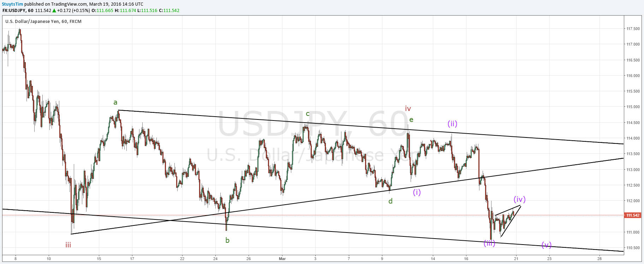Click the 113.500 price axis label
Image resolution: width=644 pixels, height=264 pixels.
tap(633, 154)
